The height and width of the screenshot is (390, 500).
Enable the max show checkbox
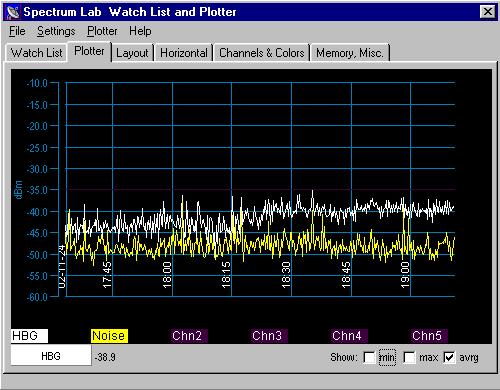(409, 357)
